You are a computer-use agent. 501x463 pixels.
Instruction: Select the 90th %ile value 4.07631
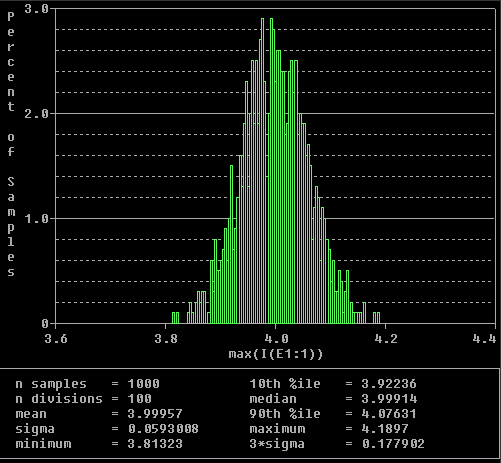[x=389, y=414]
